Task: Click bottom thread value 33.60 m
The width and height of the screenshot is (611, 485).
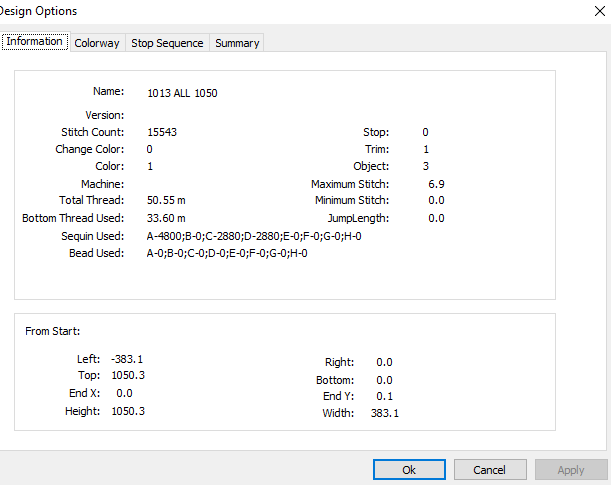Action: click(x=166, y=218)
